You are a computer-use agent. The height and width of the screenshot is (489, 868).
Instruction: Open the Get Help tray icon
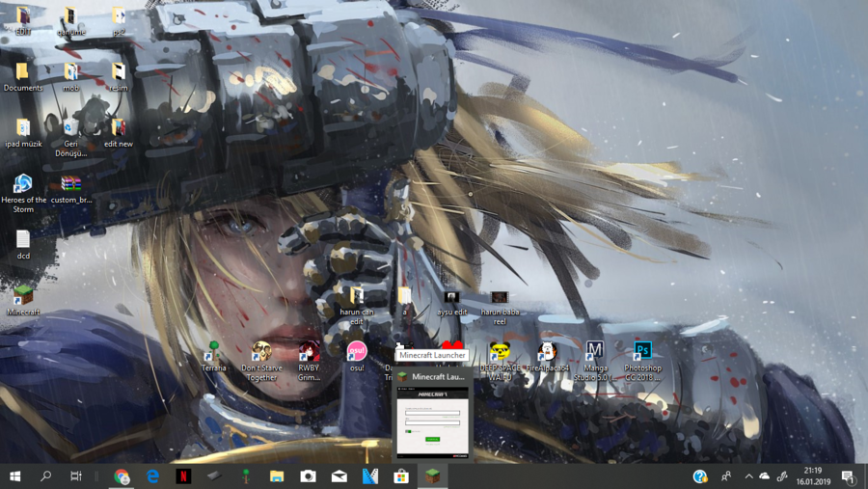pyautogui.click(x=700, y=476)
